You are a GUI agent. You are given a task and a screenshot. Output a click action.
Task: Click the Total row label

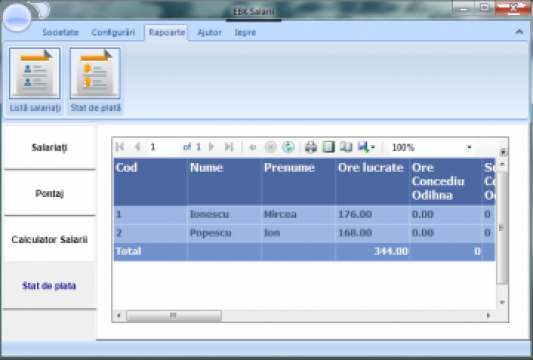[x=128, y=251]
